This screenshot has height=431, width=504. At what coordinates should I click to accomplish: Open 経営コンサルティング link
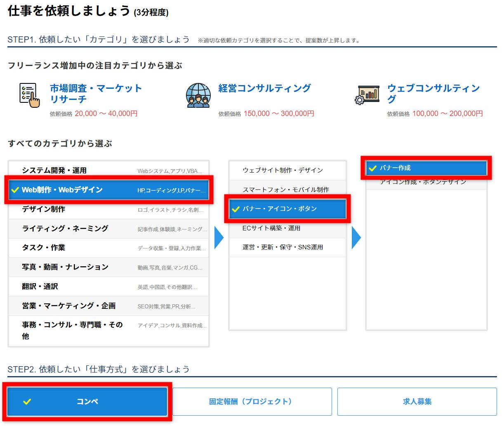pyautogui.click(x=264, y=88)
